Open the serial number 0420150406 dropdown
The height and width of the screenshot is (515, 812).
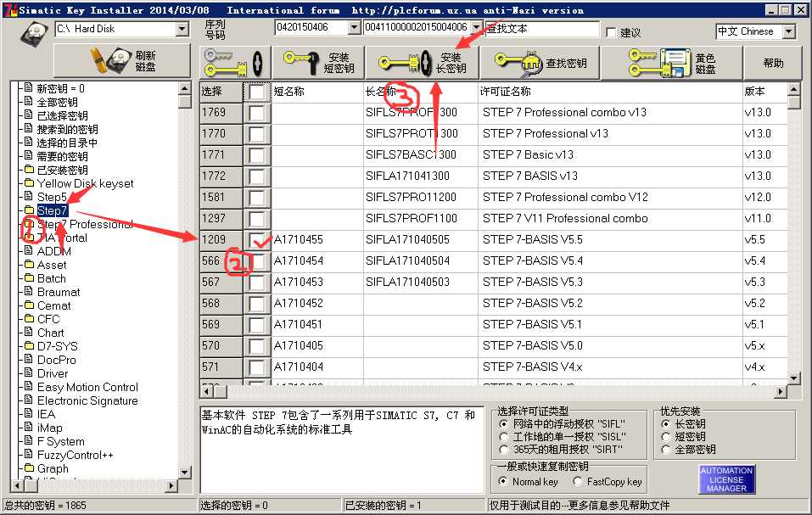click(354, 27)
